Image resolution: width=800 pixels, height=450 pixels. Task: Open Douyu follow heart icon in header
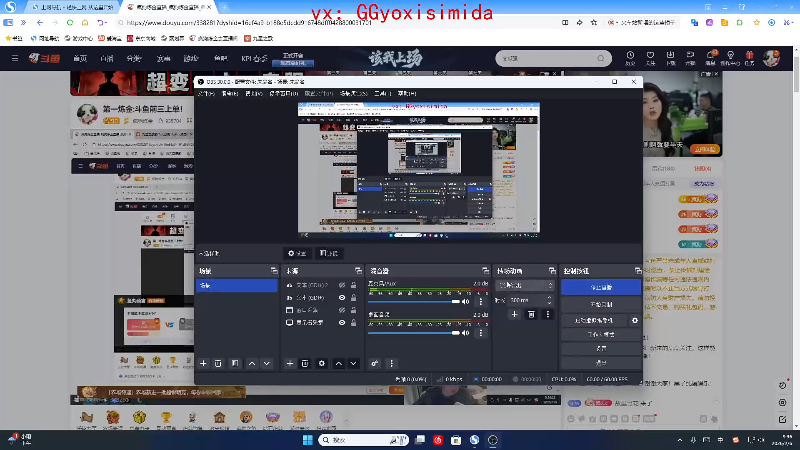(x=650, y=58)
